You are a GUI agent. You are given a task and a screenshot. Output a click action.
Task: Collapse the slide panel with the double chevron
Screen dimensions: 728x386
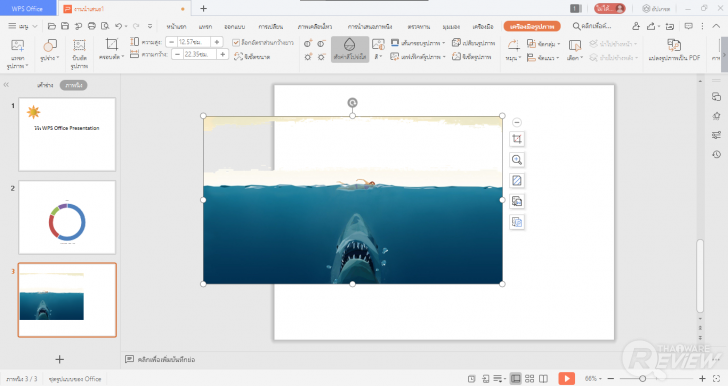tap(6, 85)
